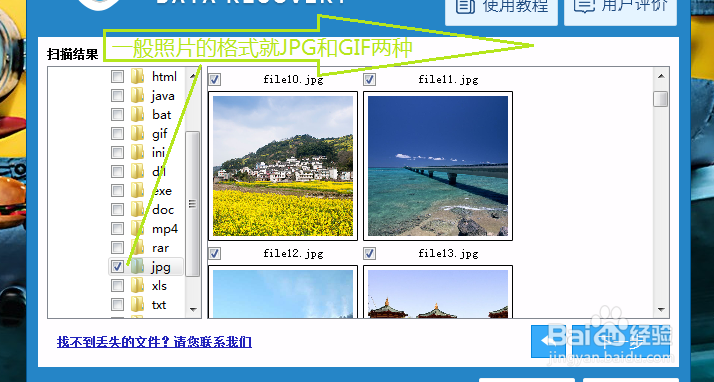Select the java tree label
The width and height of the screenshot is (714, 382).
(x=163, y=96)
